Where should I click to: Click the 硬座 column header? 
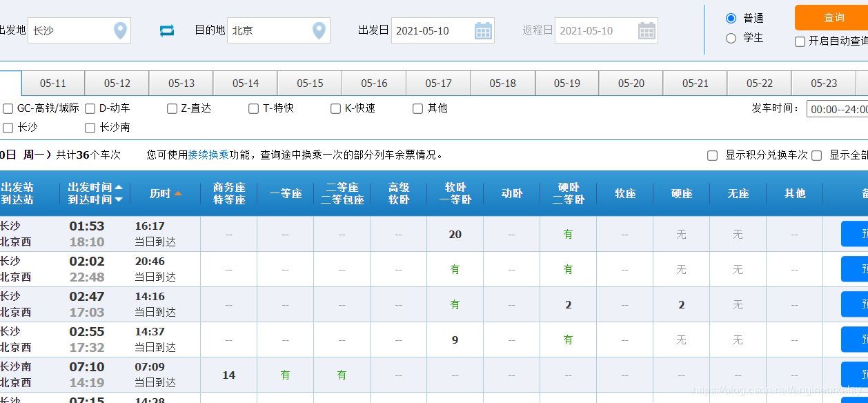click(x=682, y=194)
